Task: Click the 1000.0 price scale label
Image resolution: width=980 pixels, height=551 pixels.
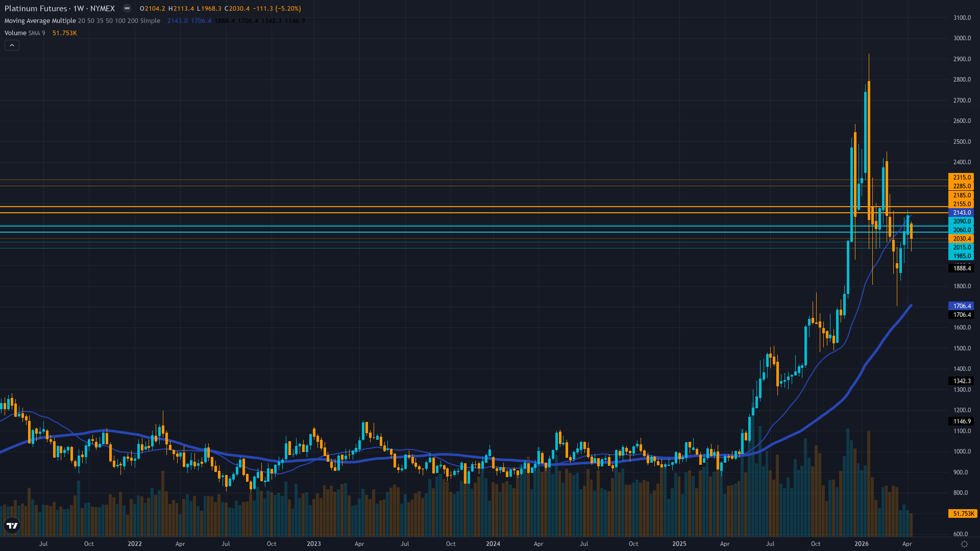Action: pos(962,452)
